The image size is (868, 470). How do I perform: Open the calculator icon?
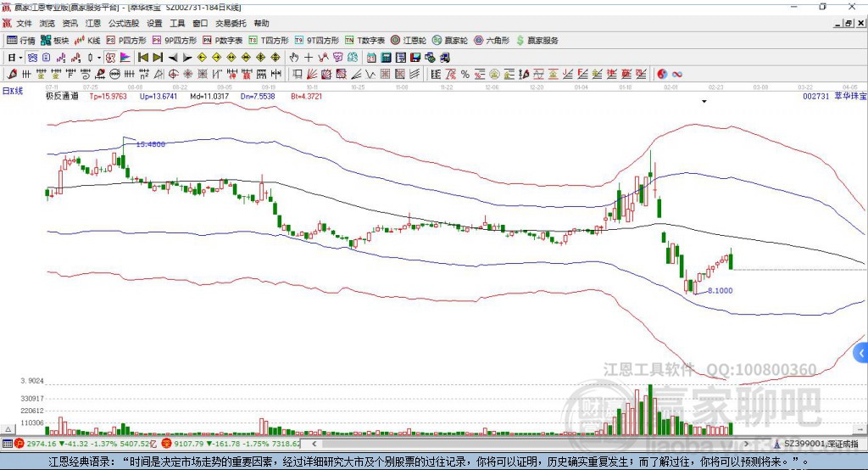pos(387,58)
